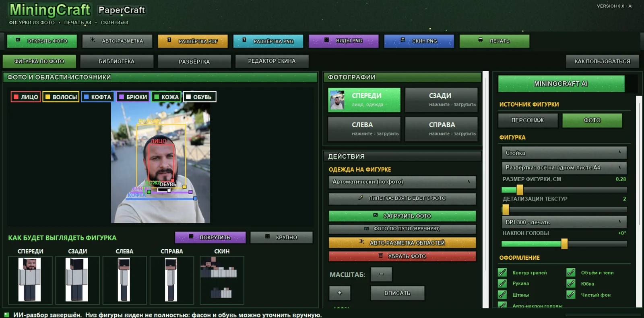Choose ФОТО as figure source
Screen dimensions: 644x318
pyautogui.click(x=592, y=120)
